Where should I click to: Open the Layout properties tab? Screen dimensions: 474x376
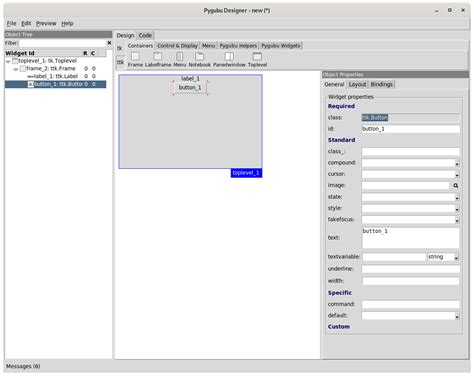pyautogui.click(x=357, y=85)
